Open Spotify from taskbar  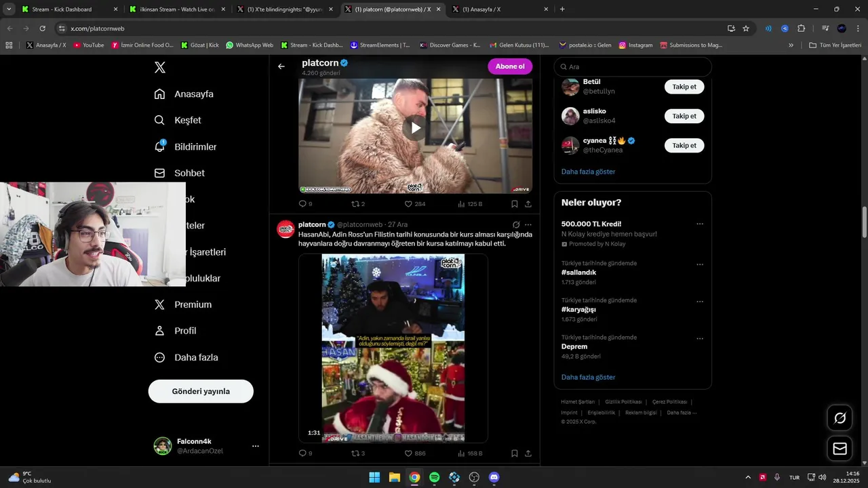pos(435,477)
